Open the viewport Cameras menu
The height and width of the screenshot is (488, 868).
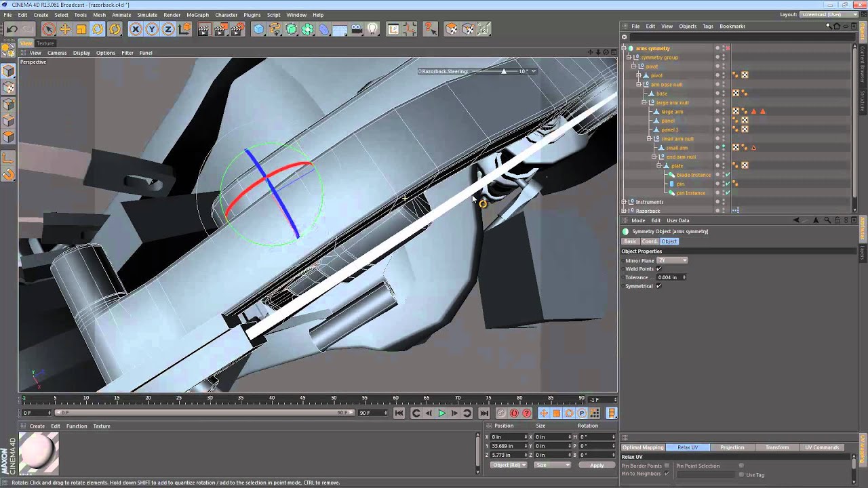point(57,53)
